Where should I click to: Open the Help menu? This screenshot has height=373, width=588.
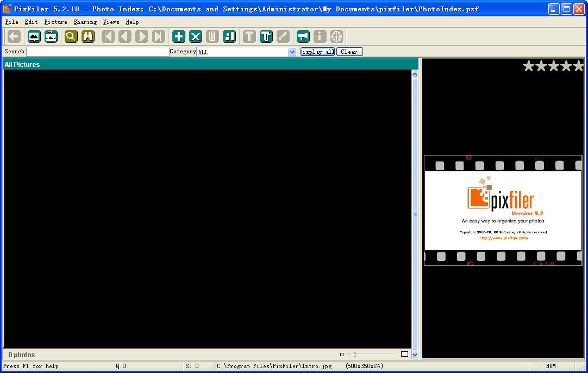click(133, 22)
